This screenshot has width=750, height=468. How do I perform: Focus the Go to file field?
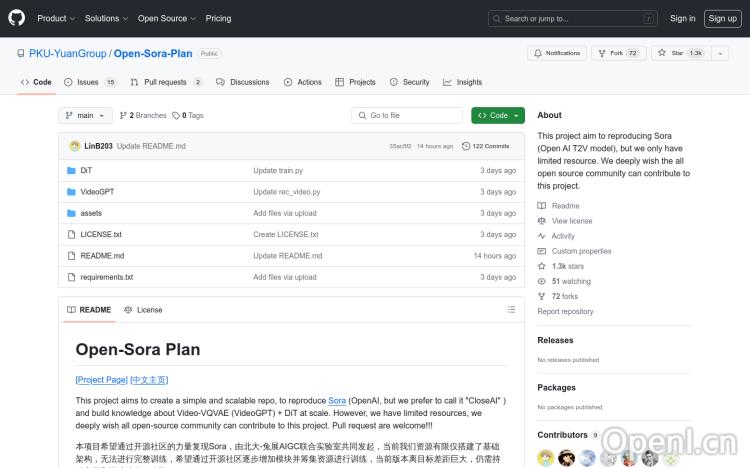pyautogui.click(x=409, y=115)
